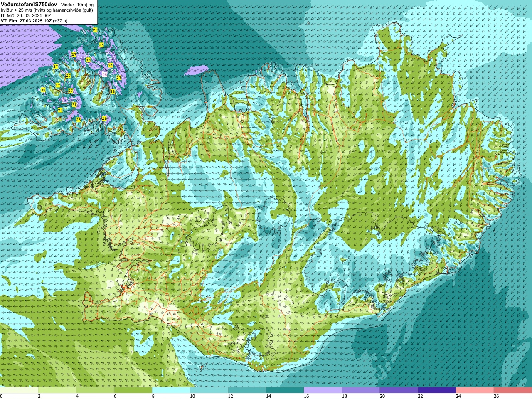Click the legend scale number 4
Screen dimensions: 532x399
pyautogui.click(x=77, y=396)
